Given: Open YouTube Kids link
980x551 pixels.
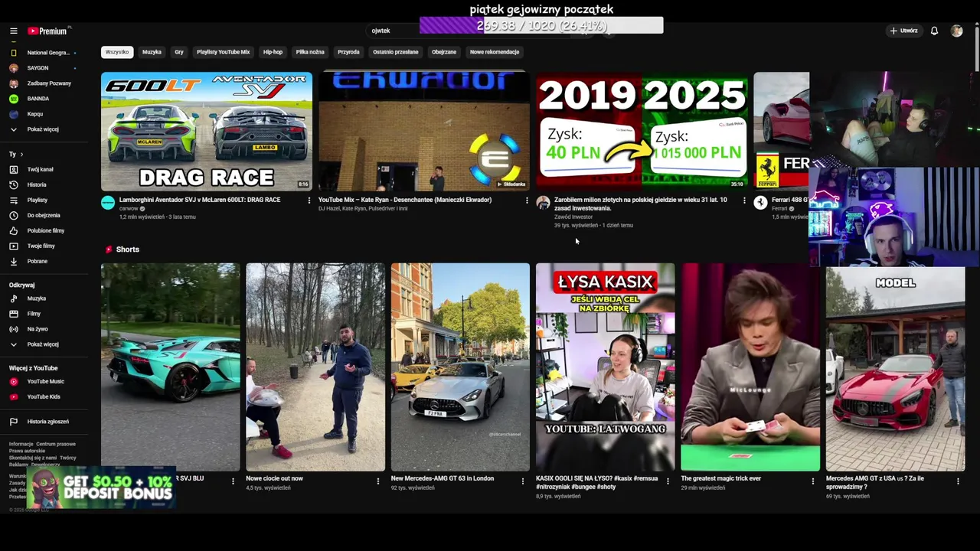Looking at the screenshot, I should [x=43, y=396].
